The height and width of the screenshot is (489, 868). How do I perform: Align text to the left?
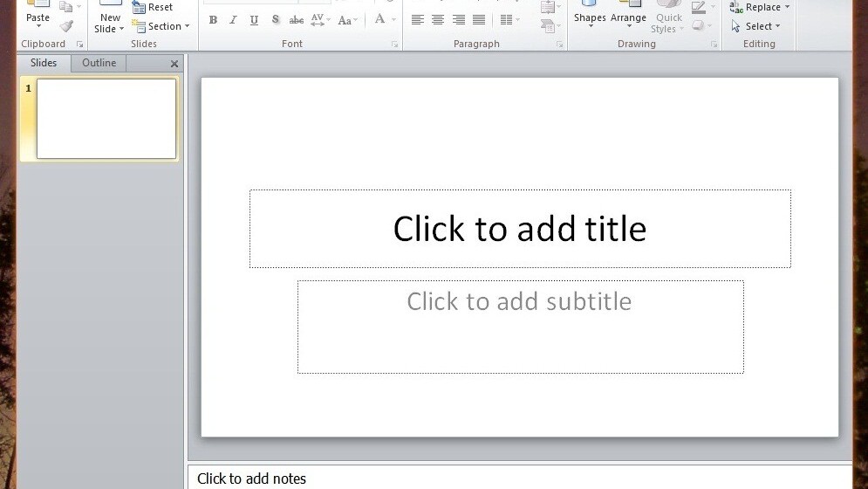417,20
